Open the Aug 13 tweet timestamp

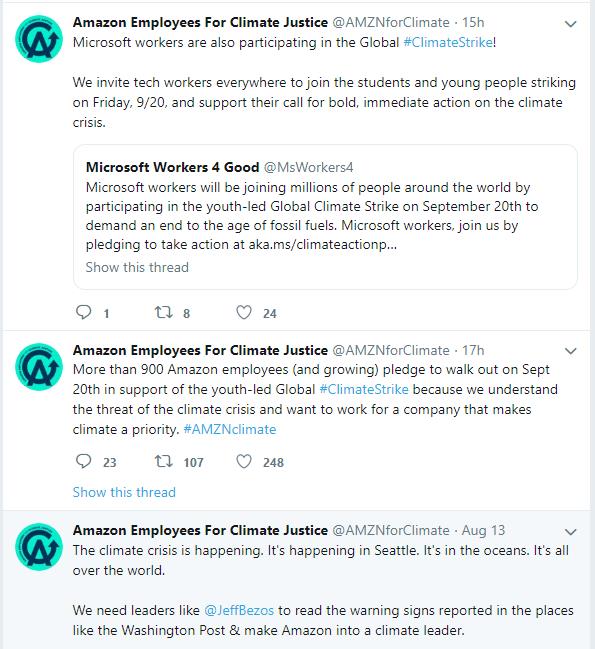pos(483,530)
